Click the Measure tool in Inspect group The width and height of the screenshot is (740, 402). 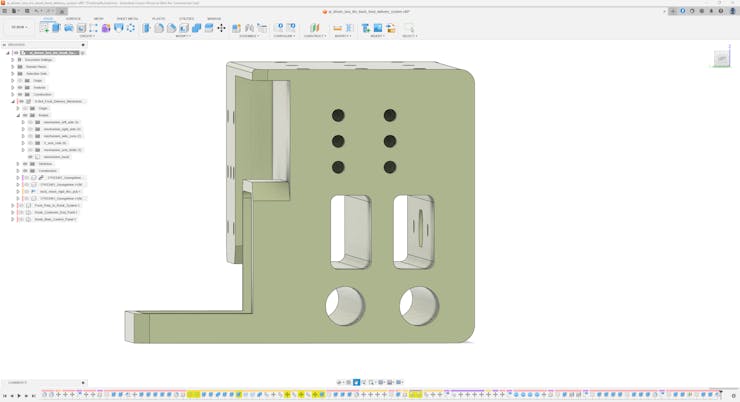337,28
